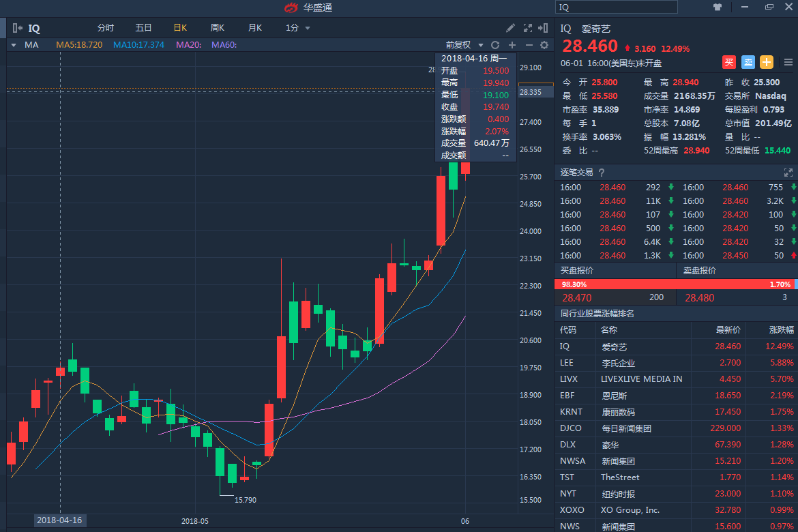Click the MA10:17.374 indicator label
798x532 pixels.
[138, 45]
